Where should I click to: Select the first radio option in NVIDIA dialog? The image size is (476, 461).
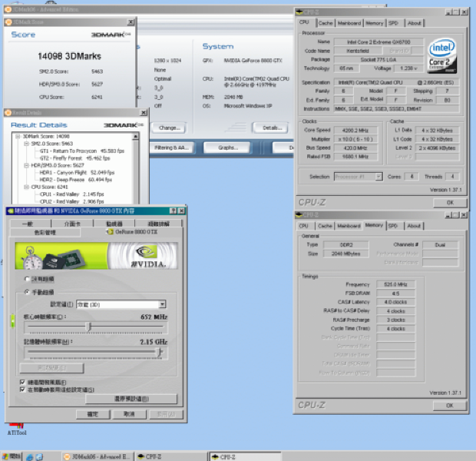(x=27, y=279)
